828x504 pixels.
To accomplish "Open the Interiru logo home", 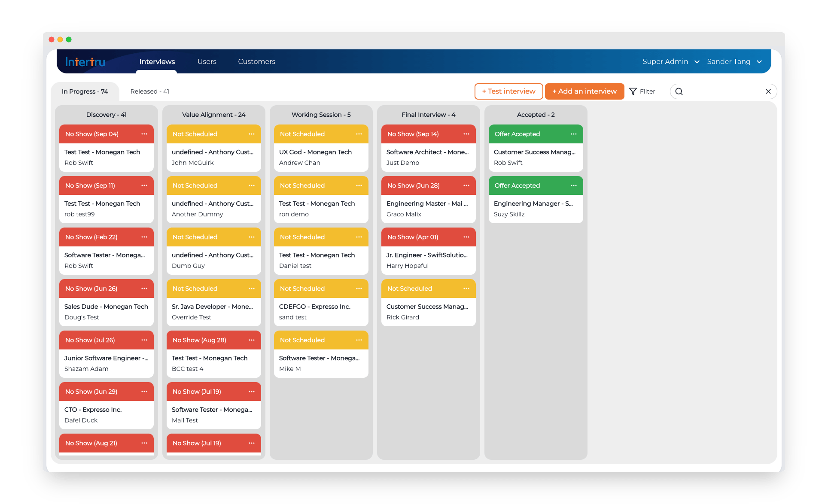I will click(x=85, y=62).
